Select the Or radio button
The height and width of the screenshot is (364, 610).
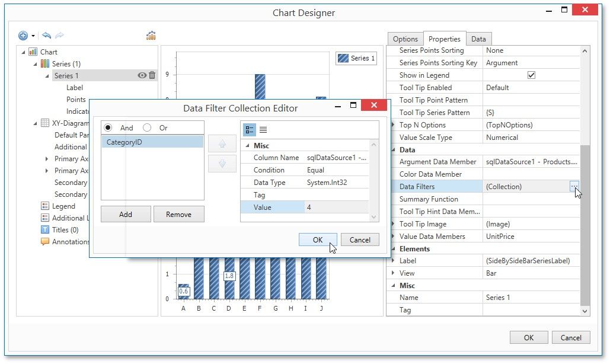tap(147, 128)
